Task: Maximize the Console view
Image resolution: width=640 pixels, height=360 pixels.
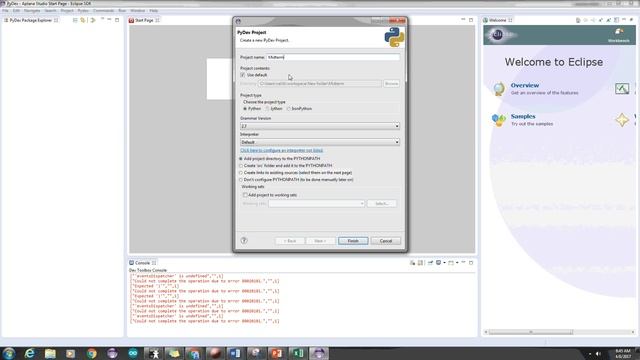Action: tap(471, 263)
